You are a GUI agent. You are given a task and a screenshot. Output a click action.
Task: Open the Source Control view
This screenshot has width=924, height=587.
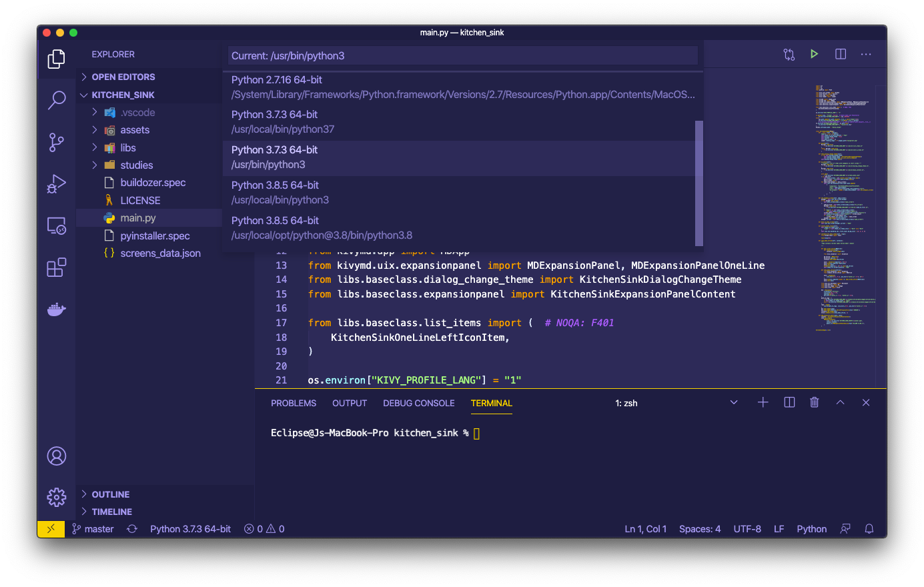pyautogui.click(x=57, y=142)
